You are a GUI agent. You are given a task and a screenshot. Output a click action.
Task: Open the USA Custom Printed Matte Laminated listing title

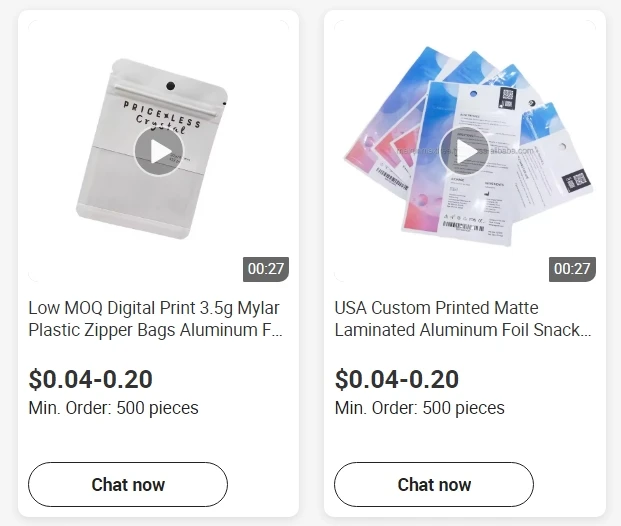click(462, 318)
